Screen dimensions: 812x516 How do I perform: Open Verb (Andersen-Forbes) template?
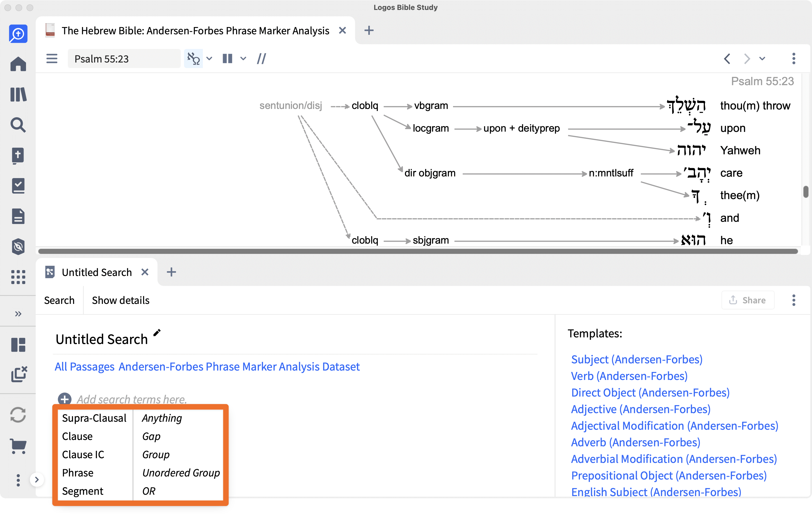pyautogui.click(x=629, y=376)
